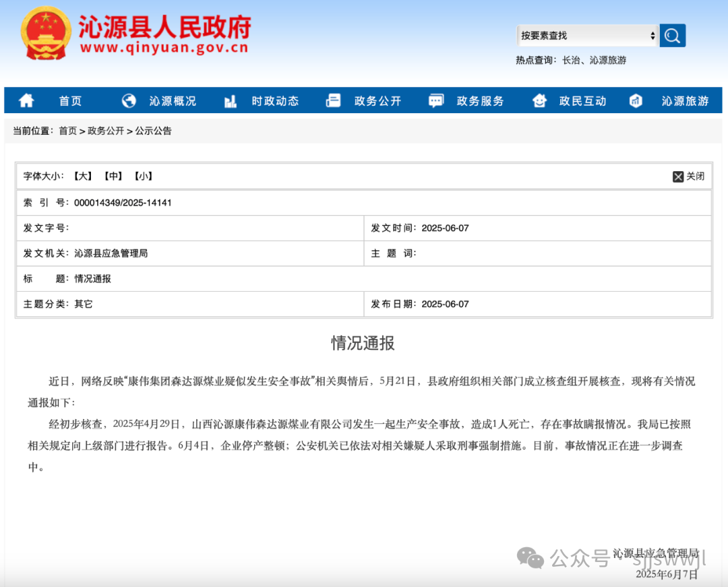Open the 沁源概况 menu item

click(173, 100)
